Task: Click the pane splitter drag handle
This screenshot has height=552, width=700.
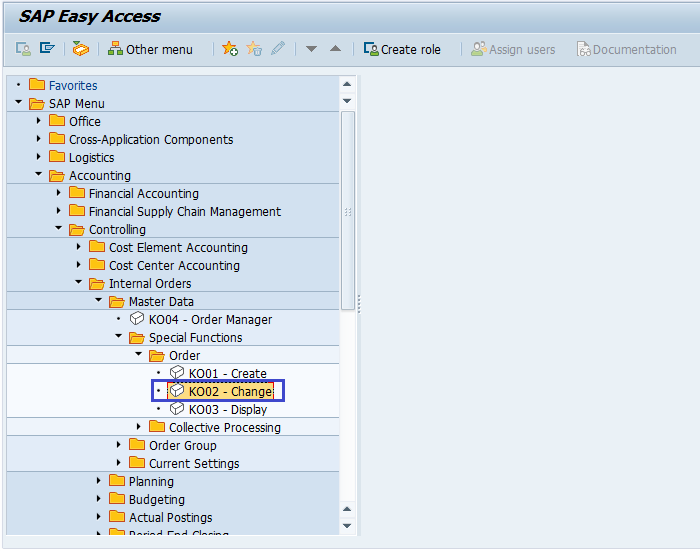Action: (359, 304)
